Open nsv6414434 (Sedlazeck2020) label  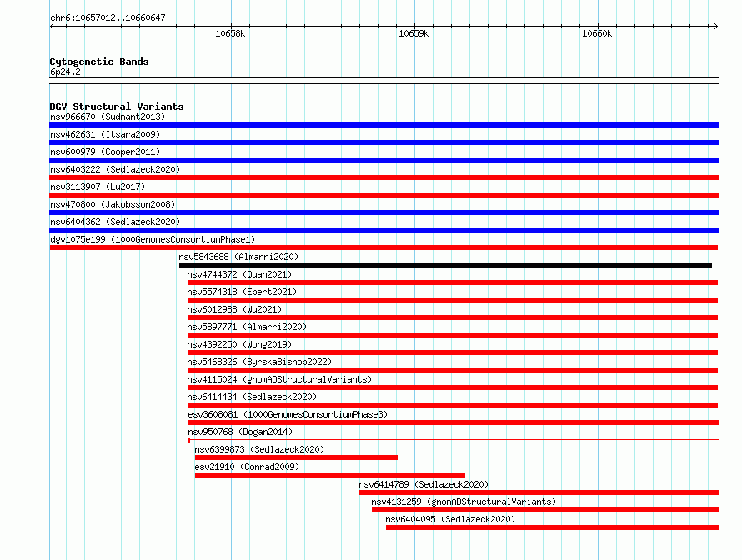click(x=252, y=397)
